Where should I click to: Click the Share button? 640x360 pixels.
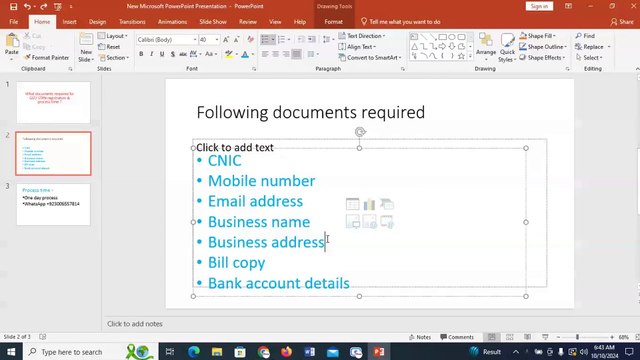[622, 22]
